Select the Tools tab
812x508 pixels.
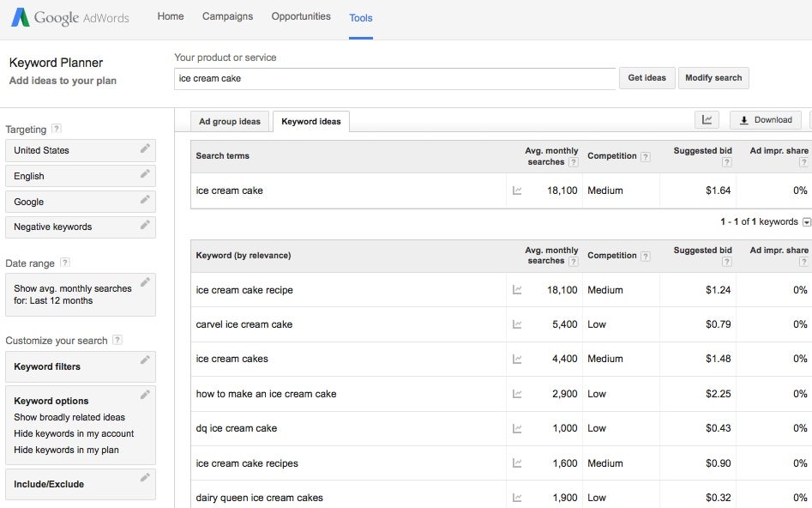(x=361, y=18)
